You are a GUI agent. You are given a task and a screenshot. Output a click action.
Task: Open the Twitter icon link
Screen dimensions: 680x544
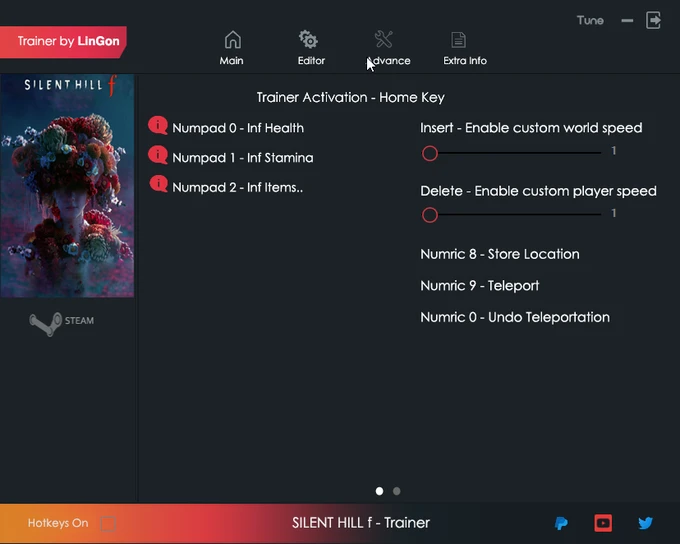645,523
